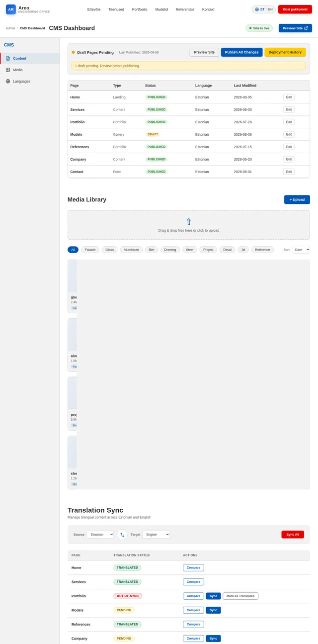
Task: Compare Company translation
Action: tap(193, 639)
